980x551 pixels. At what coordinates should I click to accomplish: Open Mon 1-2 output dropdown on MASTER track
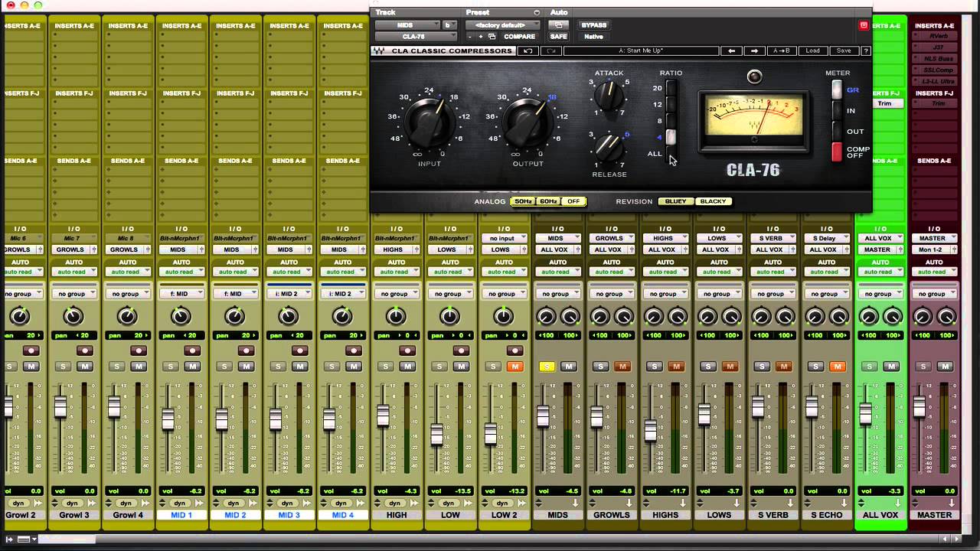tap(934, 249)
